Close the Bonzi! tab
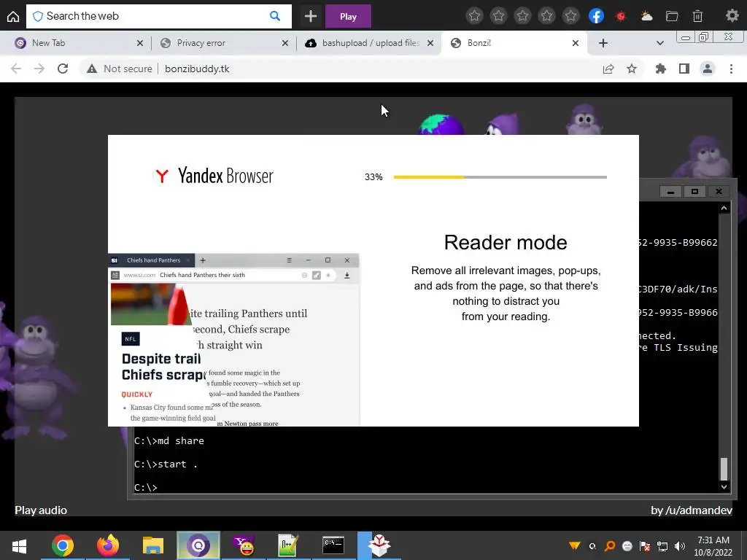Image resolution: width=747 pixels, height=560 pixels. coord(576,43)
